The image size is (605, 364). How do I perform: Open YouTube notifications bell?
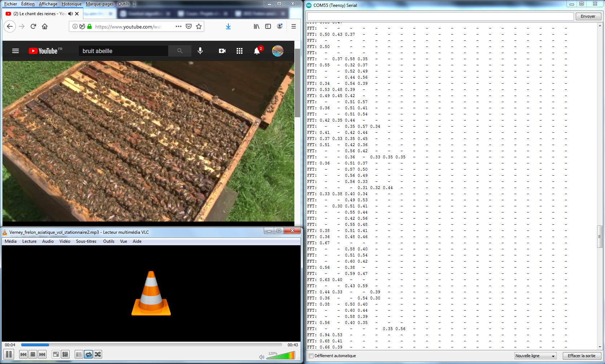coord(257,51)
